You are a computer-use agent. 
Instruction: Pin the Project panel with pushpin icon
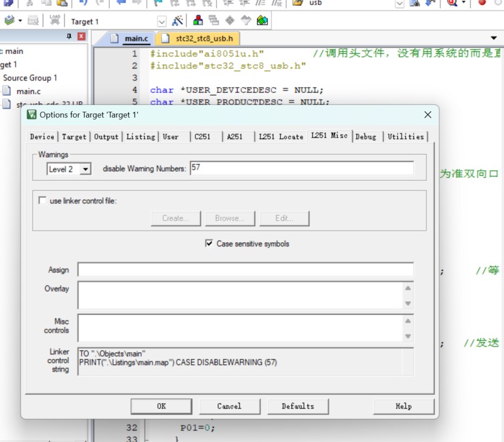click(x=69, y=36)
